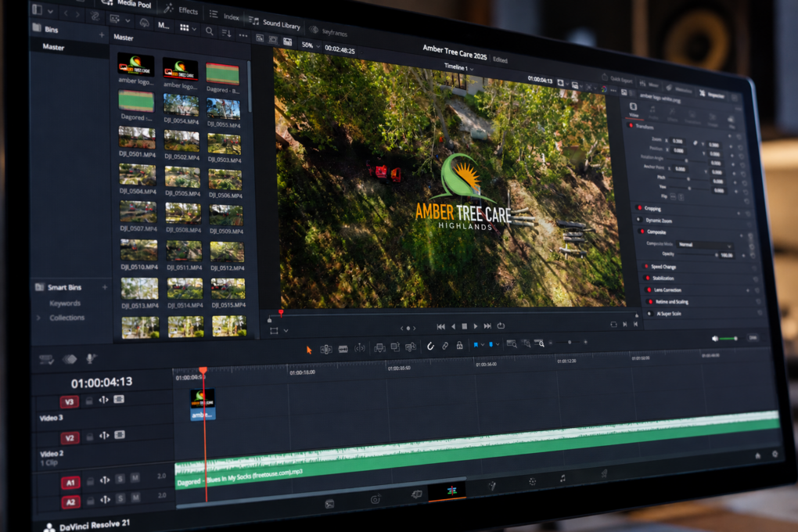Mute audio track A1 with M
The width and height of the screenshot is (798, 532).
(x=135, y=478)
